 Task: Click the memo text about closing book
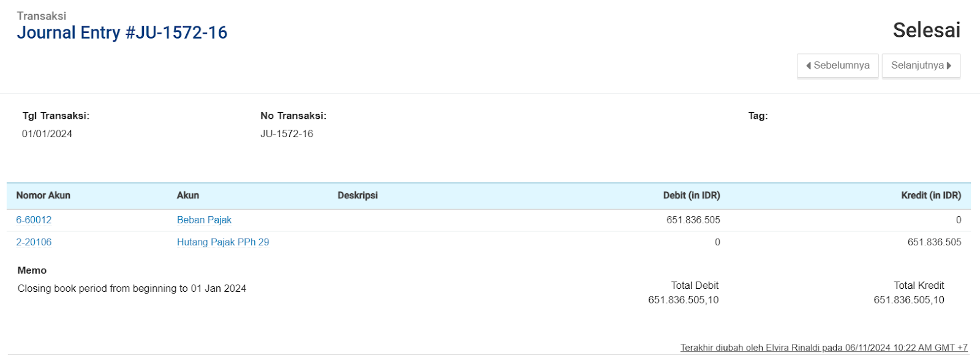pos(132,288)
